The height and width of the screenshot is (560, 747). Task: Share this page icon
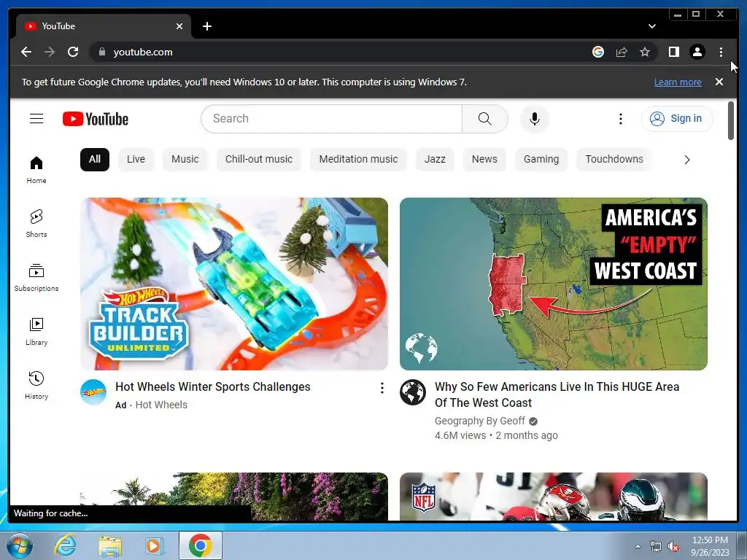(x=622, y=52)
